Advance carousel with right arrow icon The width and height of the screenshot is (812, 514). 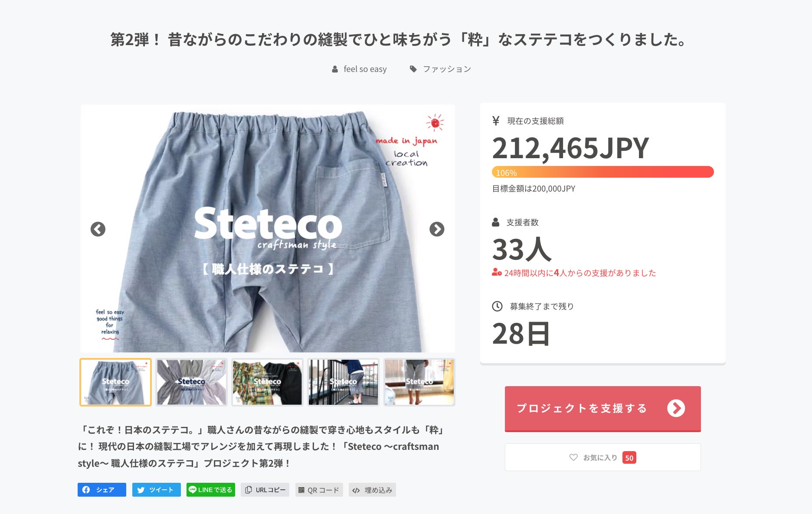[x=437, y=229]
